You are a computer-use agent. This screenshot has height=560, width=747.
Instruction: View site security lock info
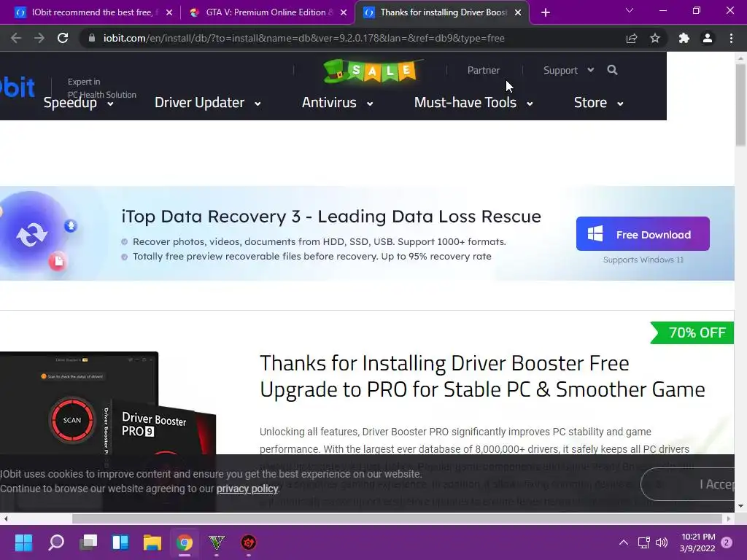(x=91, y=38)
